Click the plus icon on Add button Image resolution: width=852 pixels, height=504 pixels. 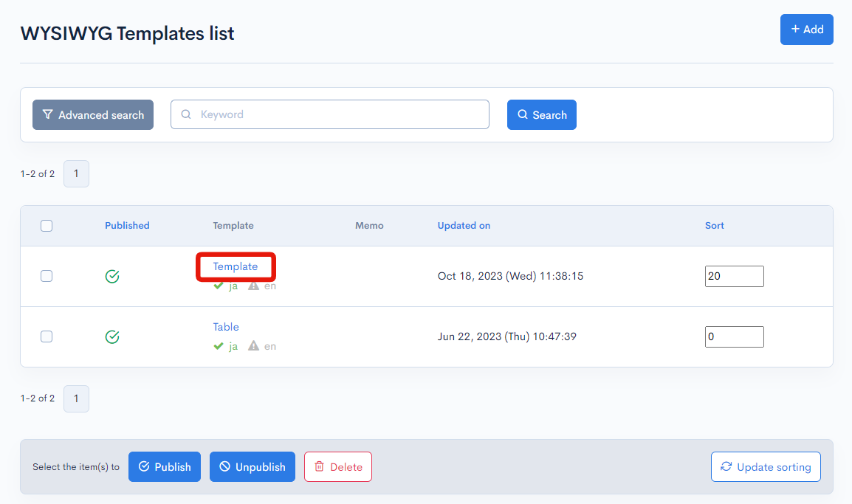click(796, 29)
